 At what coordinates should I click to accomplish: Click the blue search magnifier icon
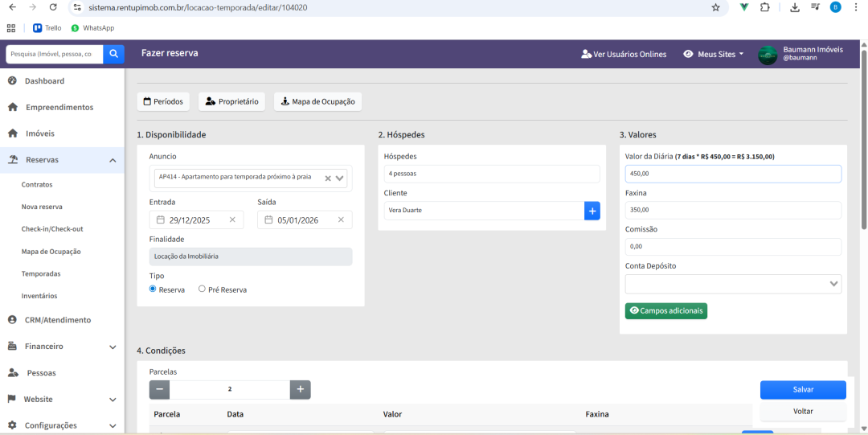point(114,54)
